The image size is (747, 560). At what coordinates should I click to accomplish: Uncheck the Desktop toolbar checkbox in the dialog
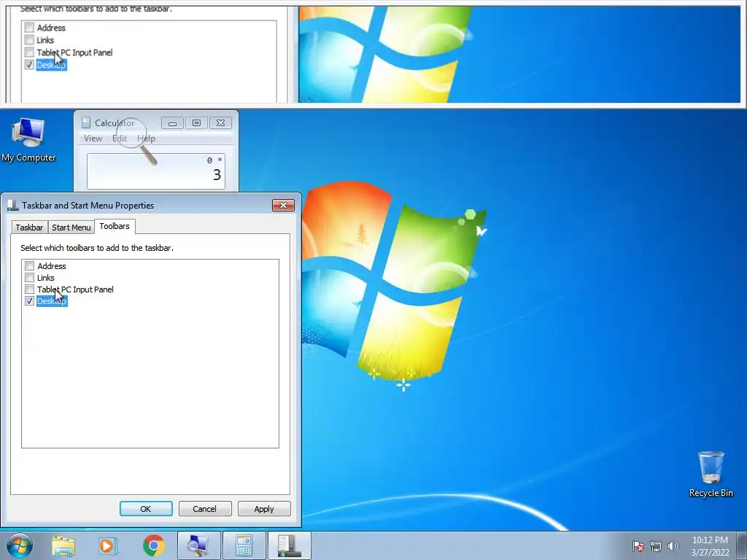[x=29, y=301]
